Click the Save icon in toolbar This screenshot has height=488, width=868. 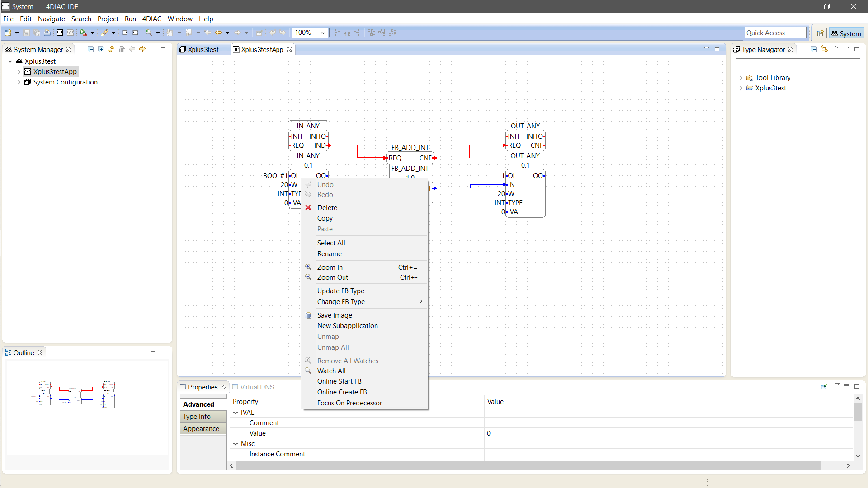tap(26, 33)
